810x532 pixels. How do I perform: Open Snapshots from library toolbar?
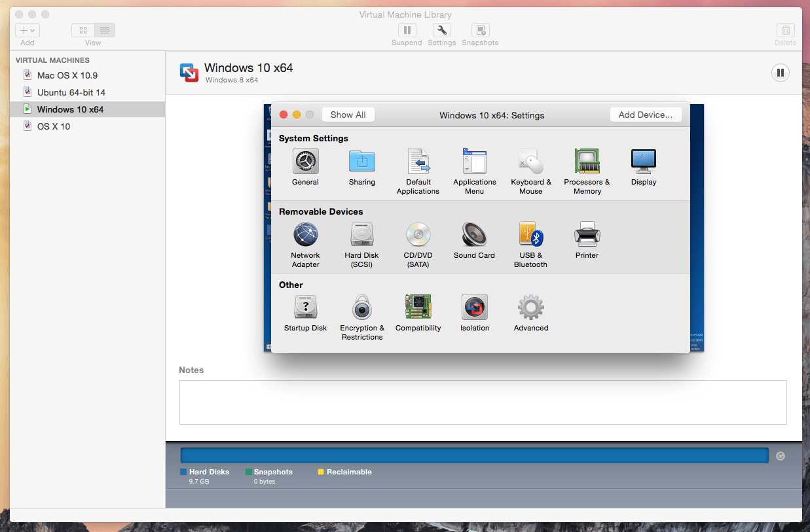481,30
